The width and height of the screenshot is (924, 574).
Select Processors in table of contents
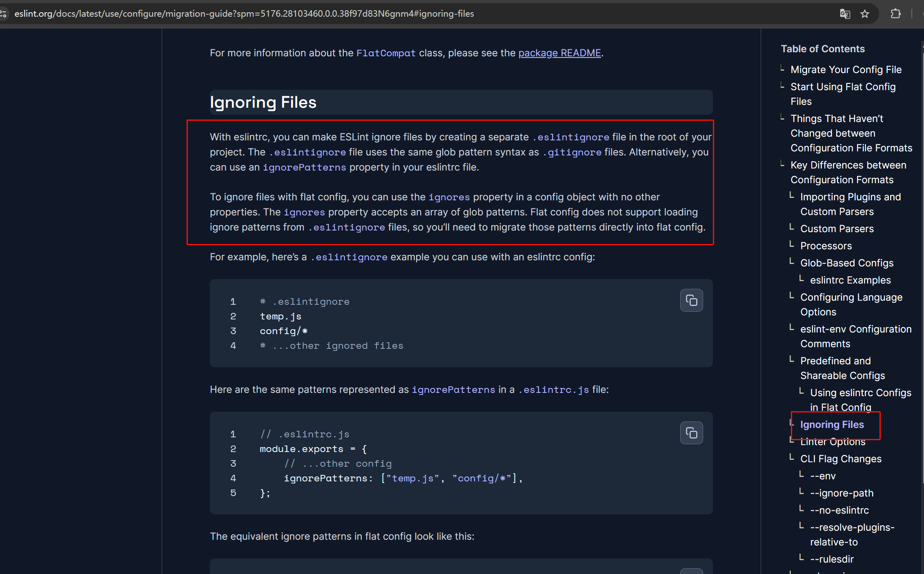pyautogui.click(x=826, y=246)
